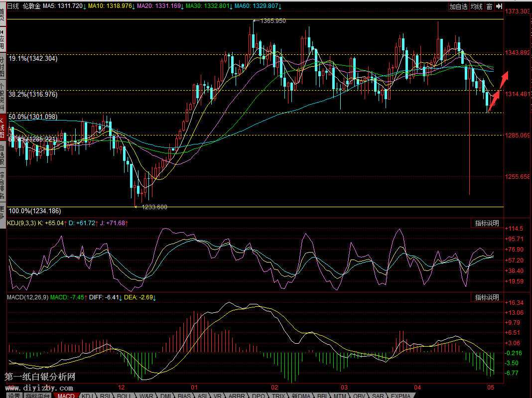Open the 首页 sidebar tab
The height and width of the screenshot is (398, 532).
point(2,13)
